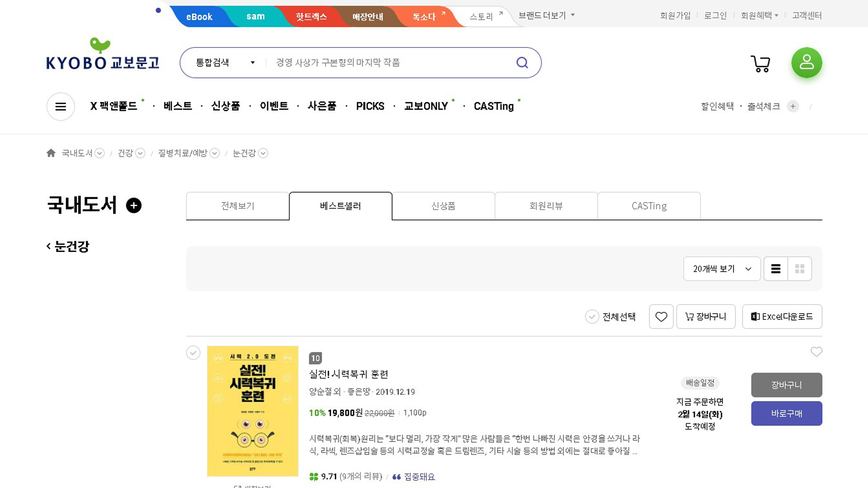
Task: Click the wishlist heart button in toolbar
Action: [x=661, y=317]
